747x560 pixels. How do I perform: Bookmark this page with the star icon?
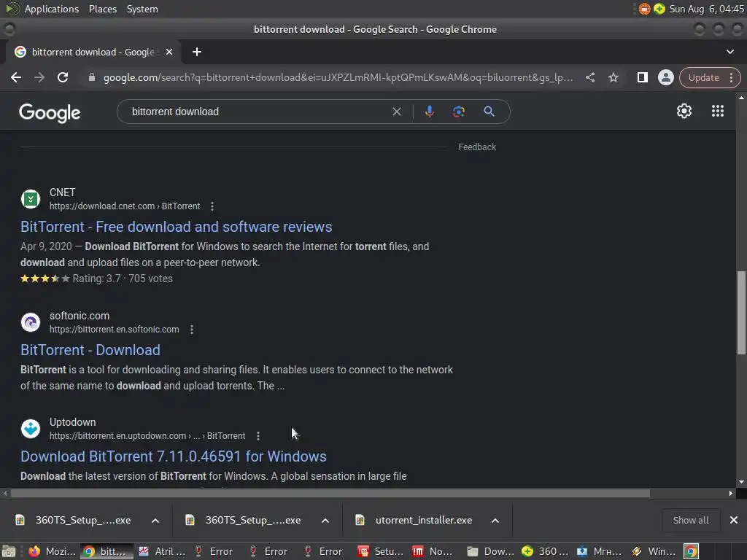pos(613,77)
